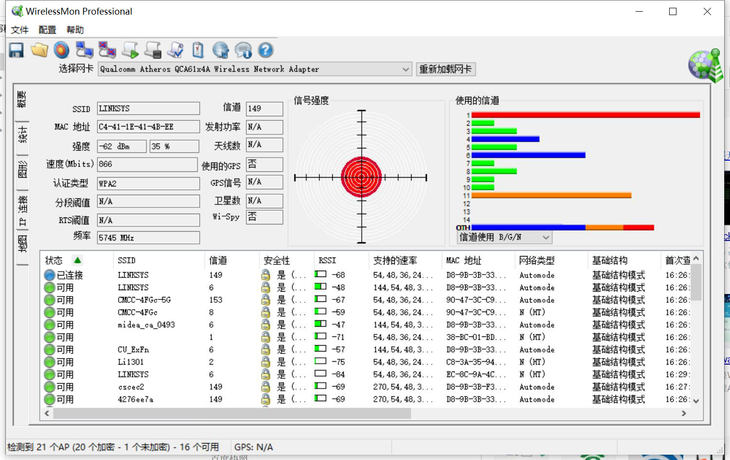Click the 认证类型 field showing WPA2
The height and width of the screenshot is (460, 730).
click(x=148, y=183)
